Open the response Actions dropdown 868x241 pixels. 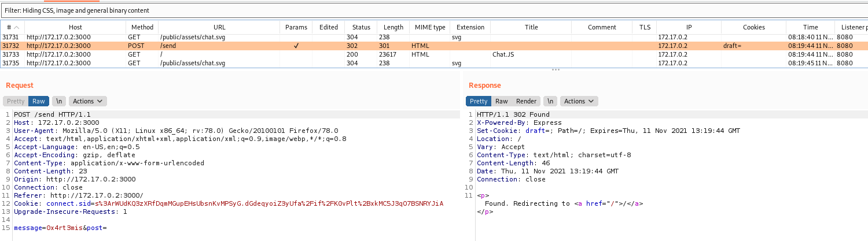pos(579,101)
